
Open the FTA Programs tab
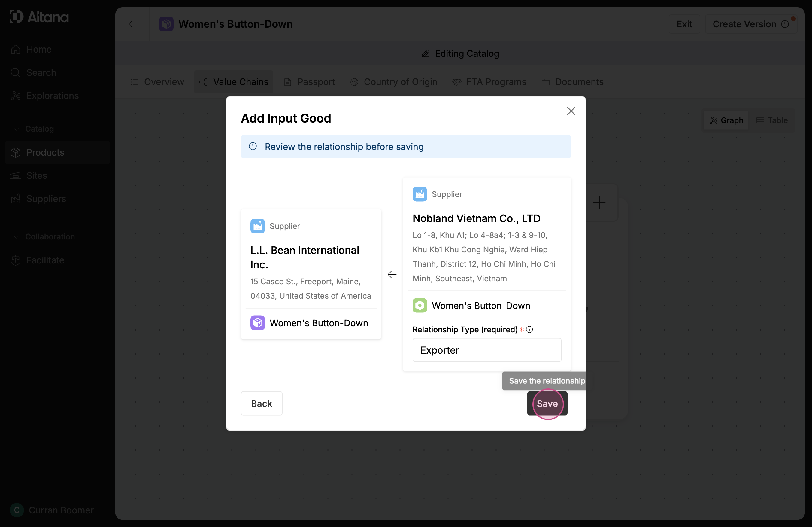489,82
